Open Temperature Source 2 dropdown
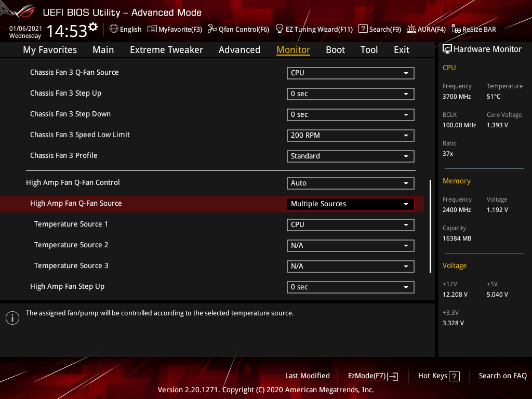The height and width of the screenshot is (399, 532). pos(350,246)
